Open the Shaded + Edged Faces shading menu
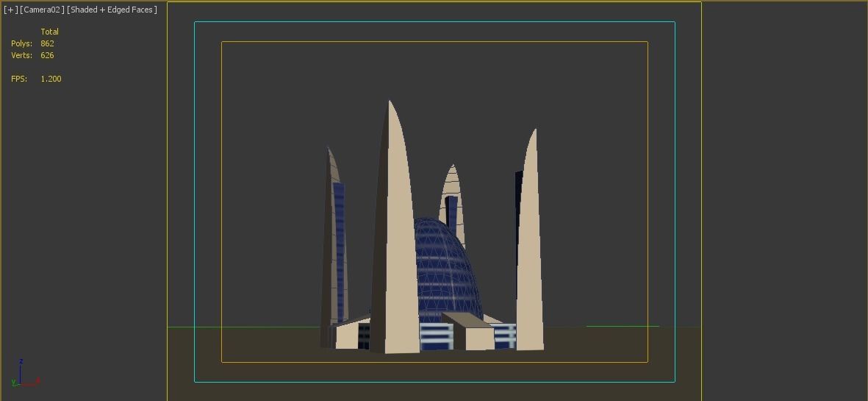868x401 pixels. coord(112,10)
